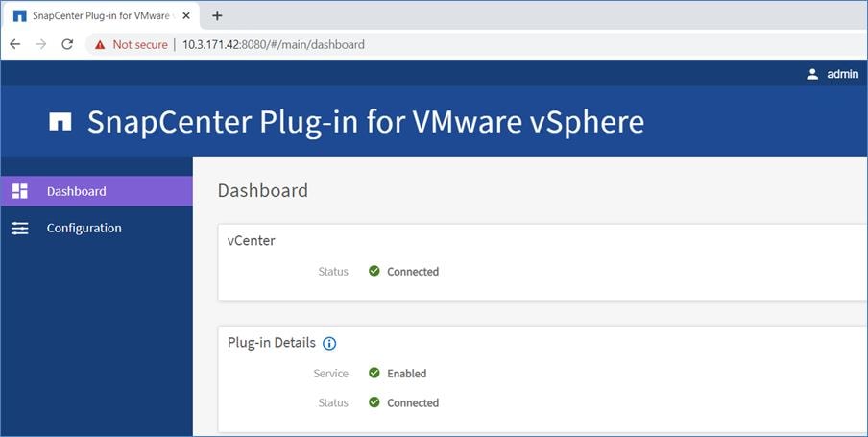Image resolution: width=868 pixels, height=437 pixels.
Task: Click the admin user icon
Action: [812, 74]
